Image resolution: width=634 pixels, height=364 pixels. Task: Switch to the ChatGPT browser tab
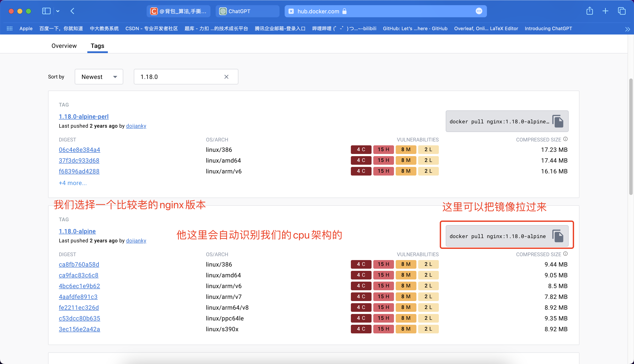[247, 11]
